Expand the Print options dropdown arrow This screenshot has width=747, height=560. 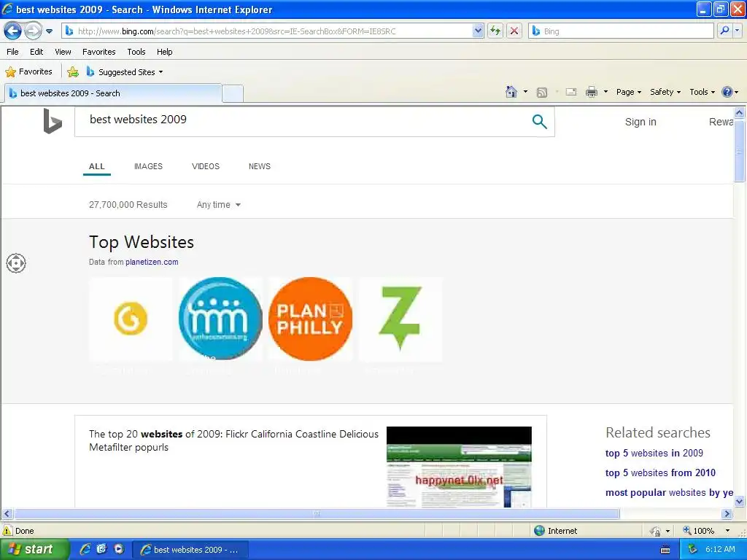pos(605,92)
